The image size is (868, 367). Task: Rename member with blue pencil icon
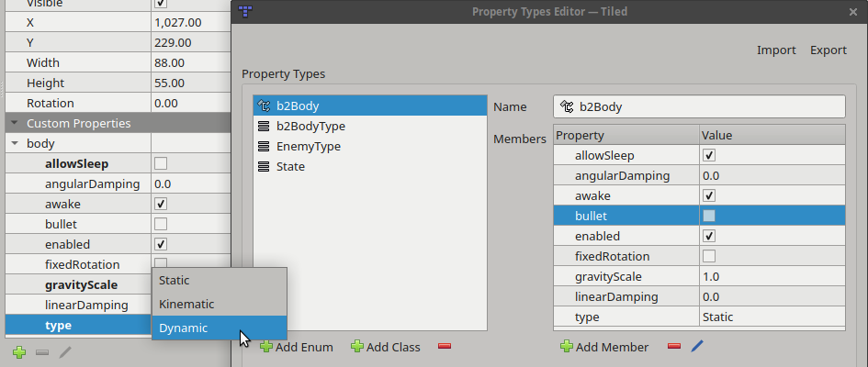697,347
